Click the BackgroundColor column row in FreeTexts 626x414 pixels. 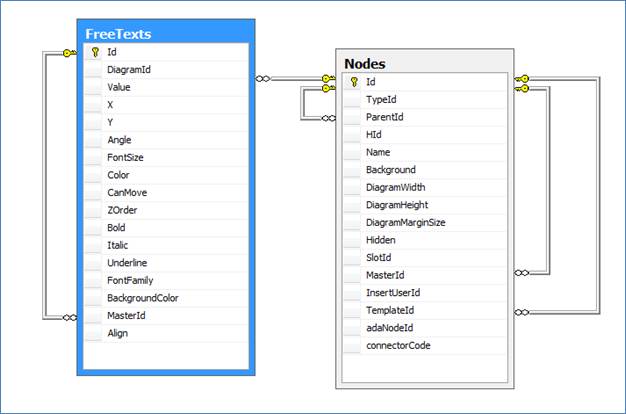tap(143, 298)
